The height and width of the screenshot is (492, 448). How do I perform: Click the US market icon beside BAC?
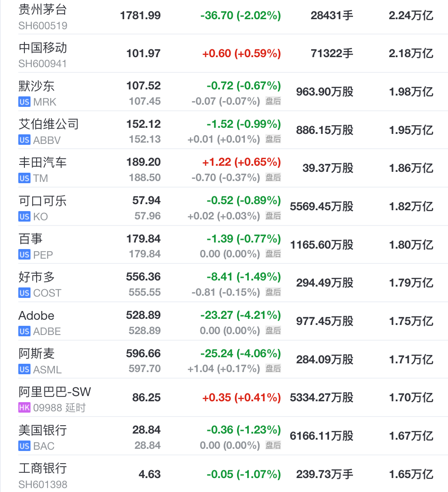[24, 446]
